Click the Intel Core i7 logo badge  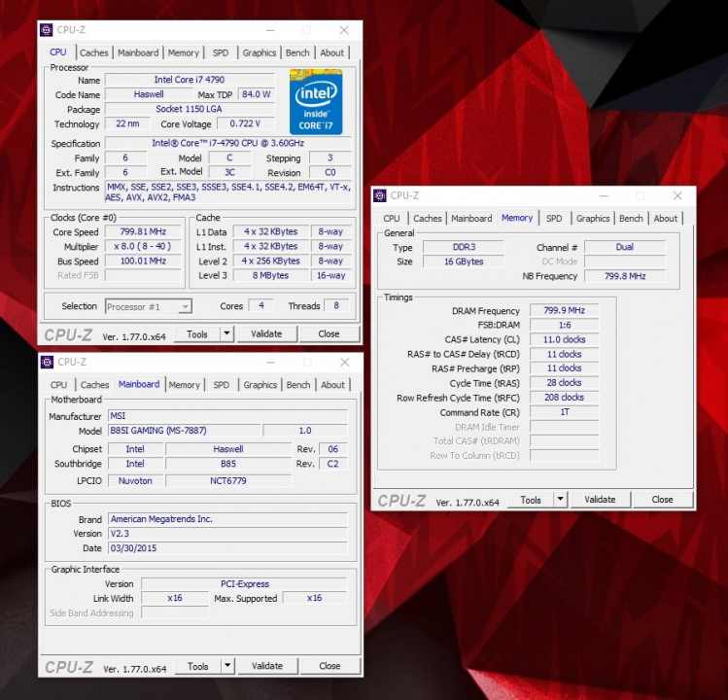pos(316,102)
